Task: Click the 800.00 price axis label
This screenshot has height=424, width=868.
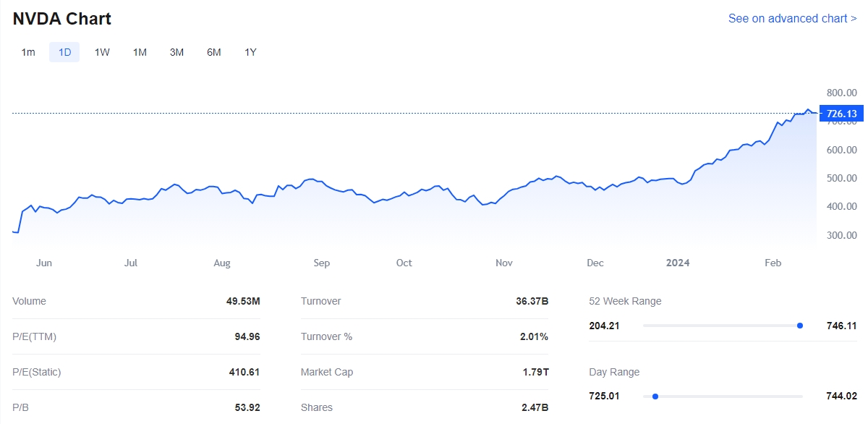Action: (841, 93)
